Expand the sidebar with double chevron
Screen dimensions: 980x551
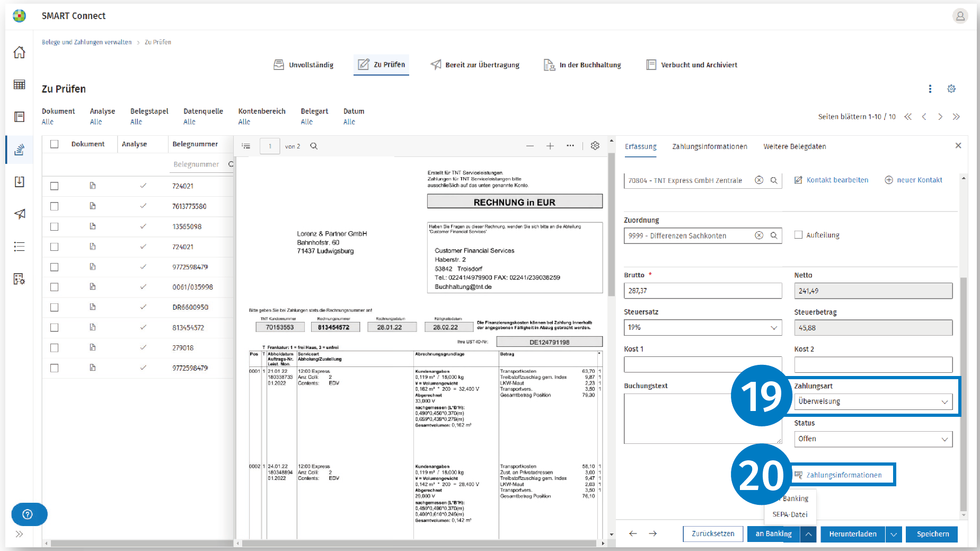point(19,534)
